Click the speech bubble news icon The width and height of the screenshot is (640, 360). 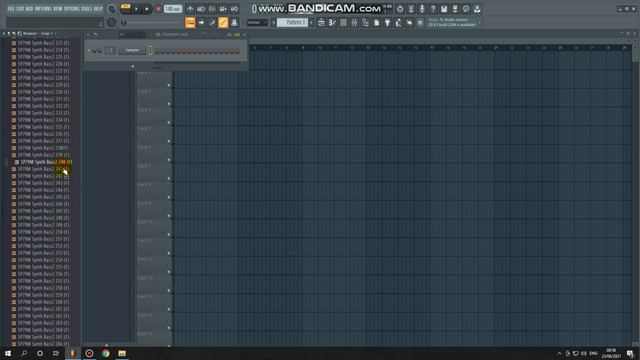[466, 9]
